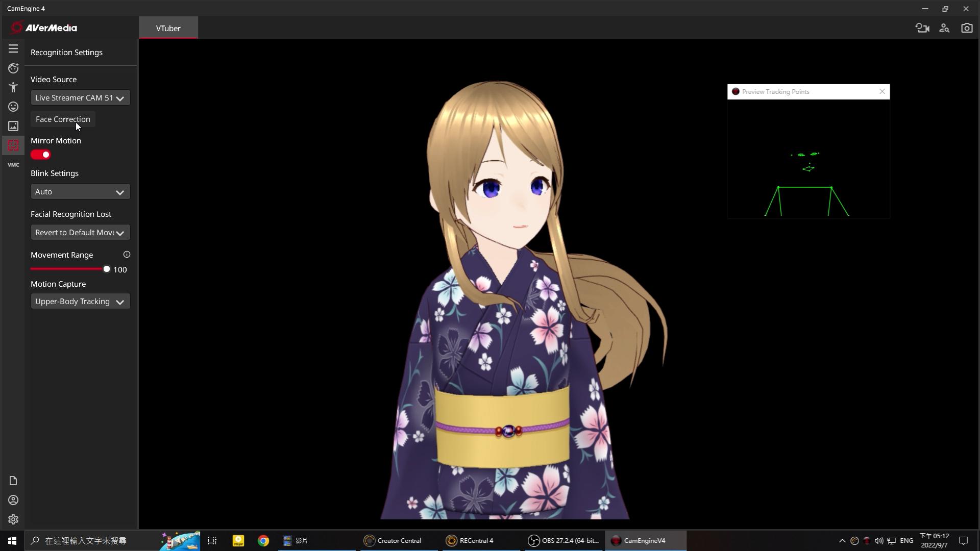
Task: Open OBS from the Windows taskbar
Action: coord(563,541)
